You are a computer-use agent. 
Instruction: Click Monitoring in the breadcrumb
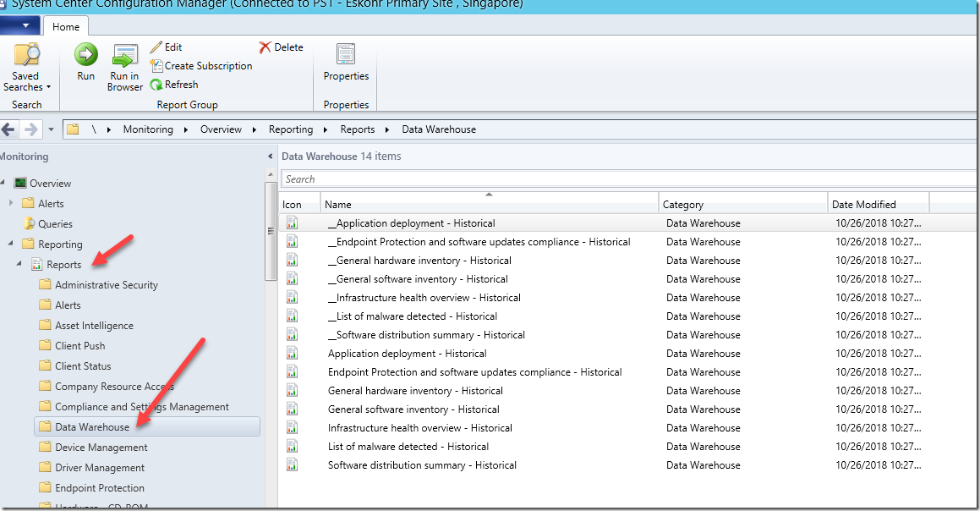148,129
